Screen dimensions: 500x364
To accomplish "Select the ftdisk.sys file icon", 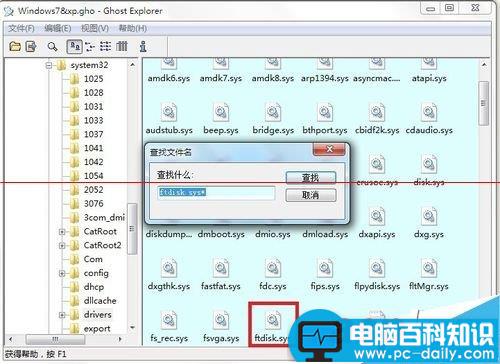I will [273, 320].
